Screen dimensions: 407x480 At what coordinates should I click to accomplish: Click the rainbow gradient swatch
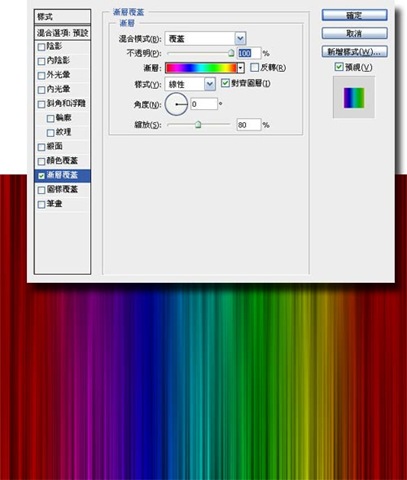pos(201,68)
